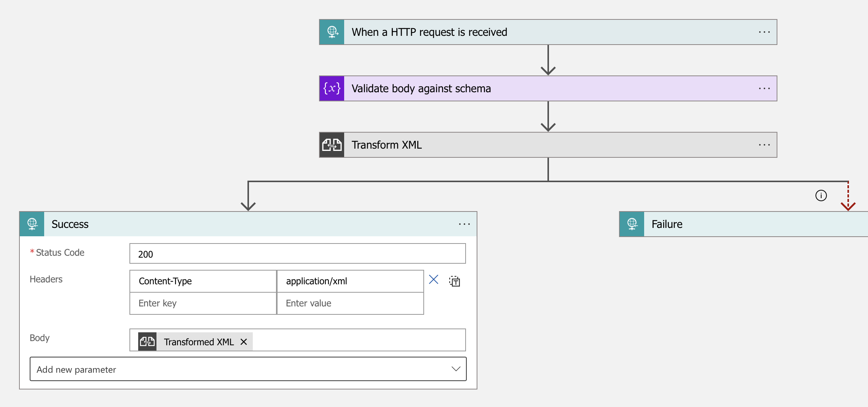Screen dimensions: 868x407
Task: Click the Enter key header field
Action: [202, 303]
